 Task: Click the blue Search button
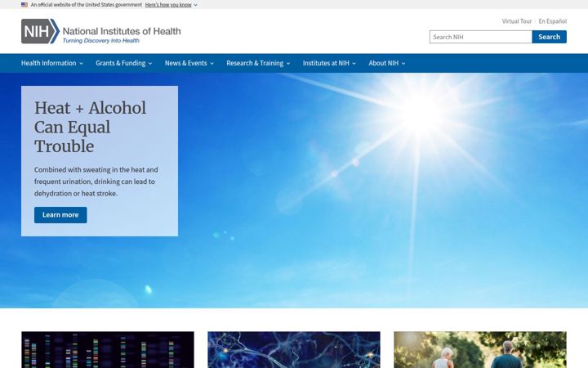[550, 37]
